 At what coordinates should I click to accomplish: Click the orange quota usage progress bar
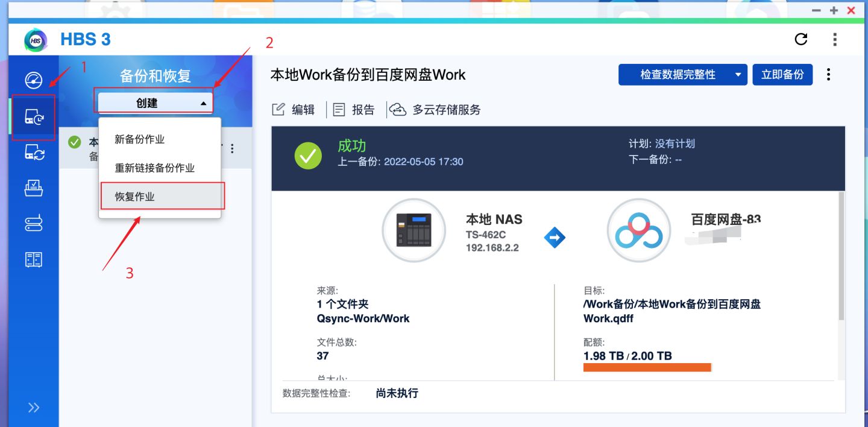(x=647, y=367)
